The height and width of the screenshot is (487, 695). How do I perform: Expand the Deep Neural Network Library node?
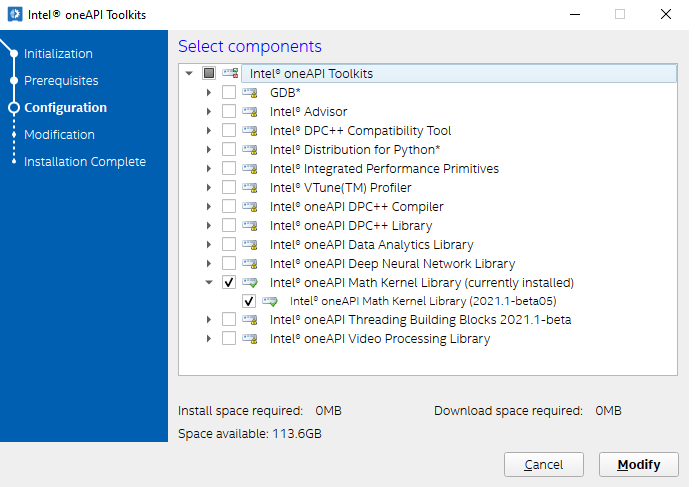click(x=209, y=264)
